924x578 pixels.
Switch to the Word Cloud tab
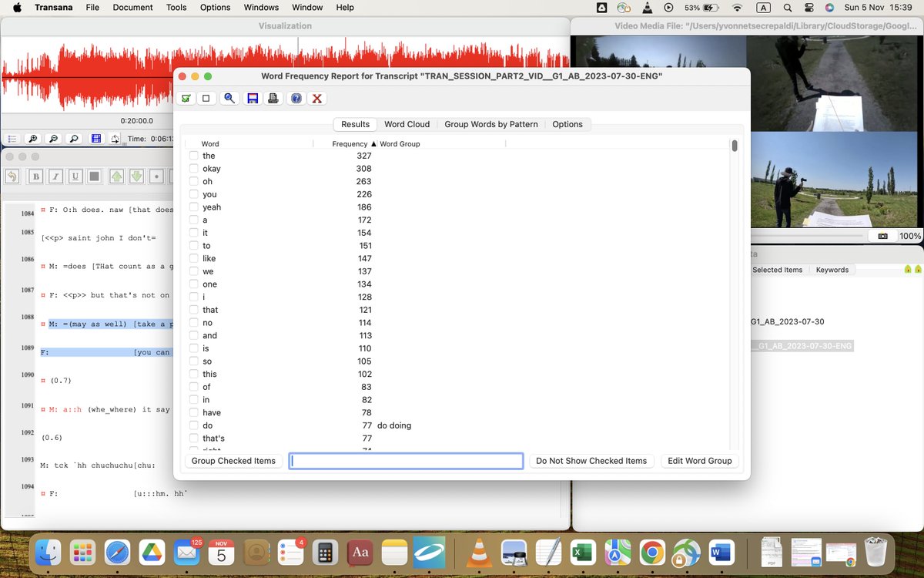click(407, 124)
